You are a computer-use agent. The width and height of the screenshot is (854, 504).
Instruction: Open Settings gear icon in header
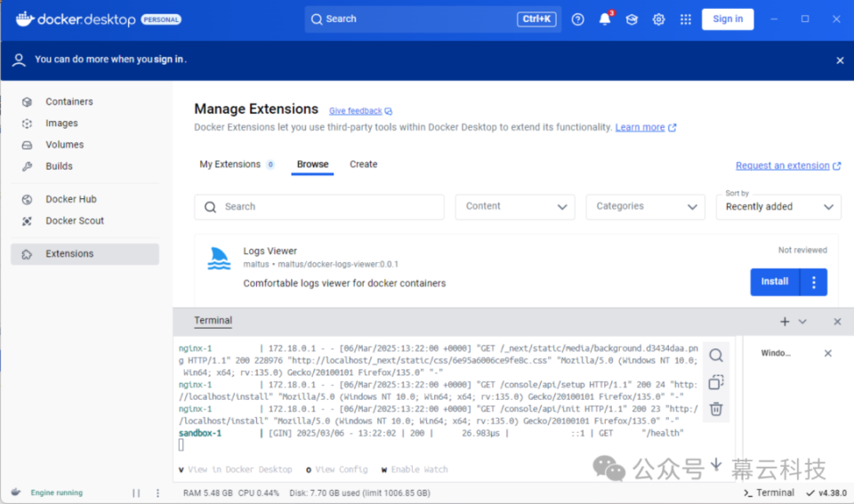pyautogui.click(x=658, y=20)
